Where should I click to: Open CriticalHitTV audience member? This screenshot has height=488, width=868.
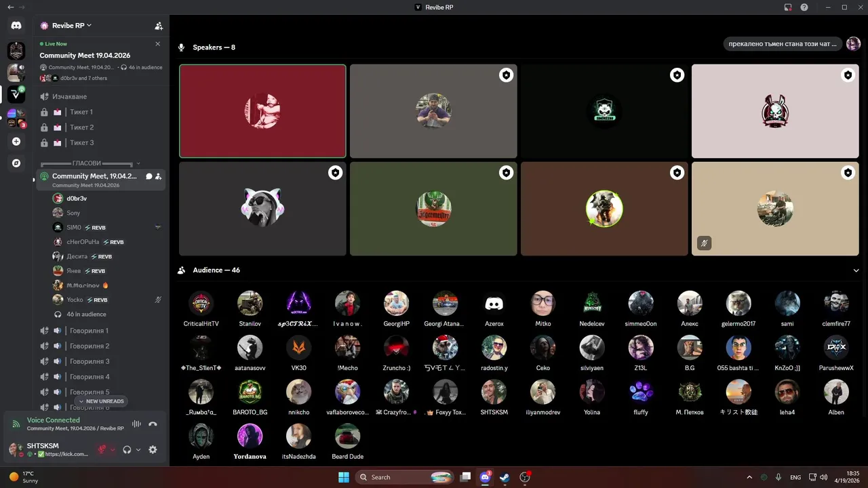[x=201, y=309]
